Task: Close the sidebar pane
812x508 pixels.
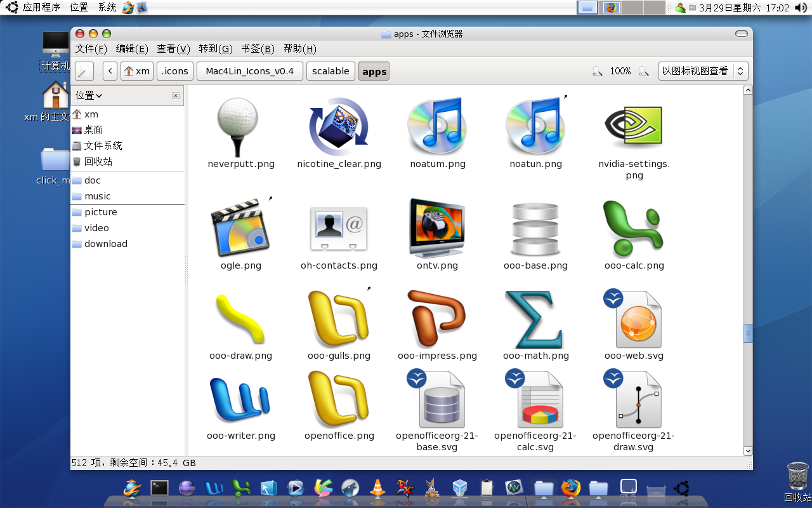Action: pos(176,95)
